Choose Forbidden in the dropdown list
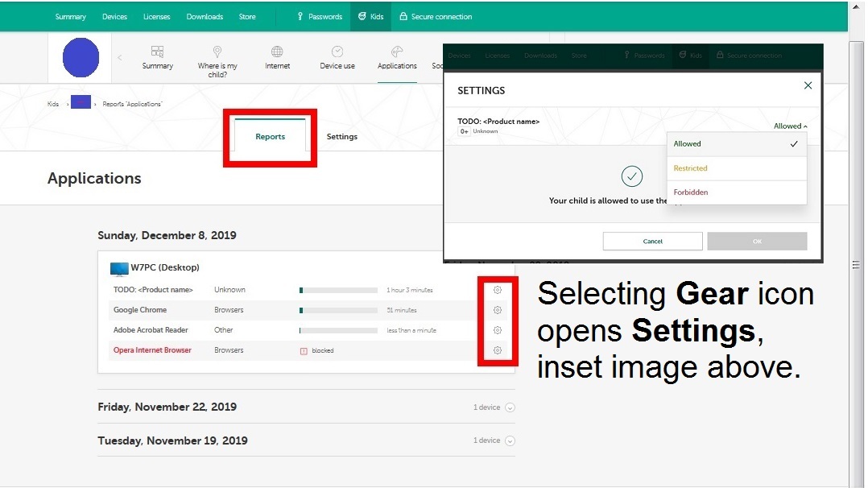 737,192
